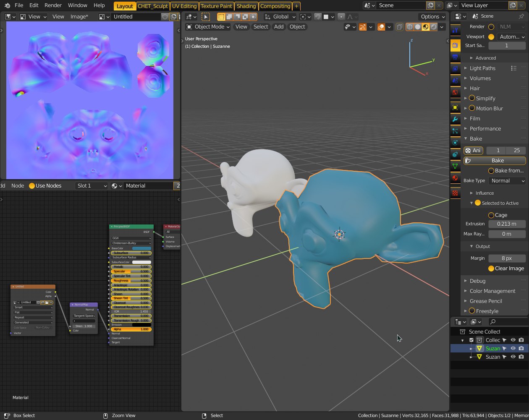This screenshot has height=420, width=529.
Task: Hide the selected green Suzanne object
Action: [x=513, y=348]
